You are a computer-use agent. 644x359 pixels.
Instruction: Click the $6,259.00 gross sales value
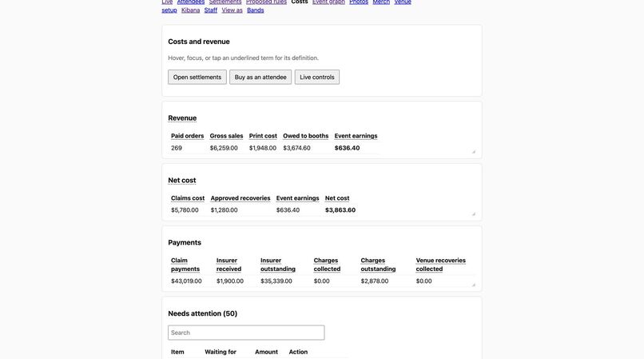tap(224, 148)
